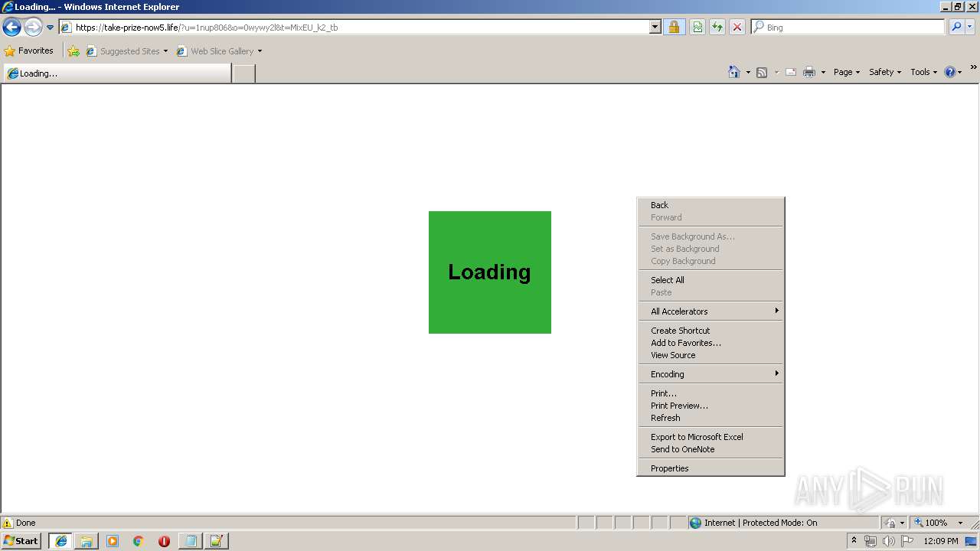Click the 12:09 PM clock
Viewport: 980px width, 551px height.
click(941, 541)
